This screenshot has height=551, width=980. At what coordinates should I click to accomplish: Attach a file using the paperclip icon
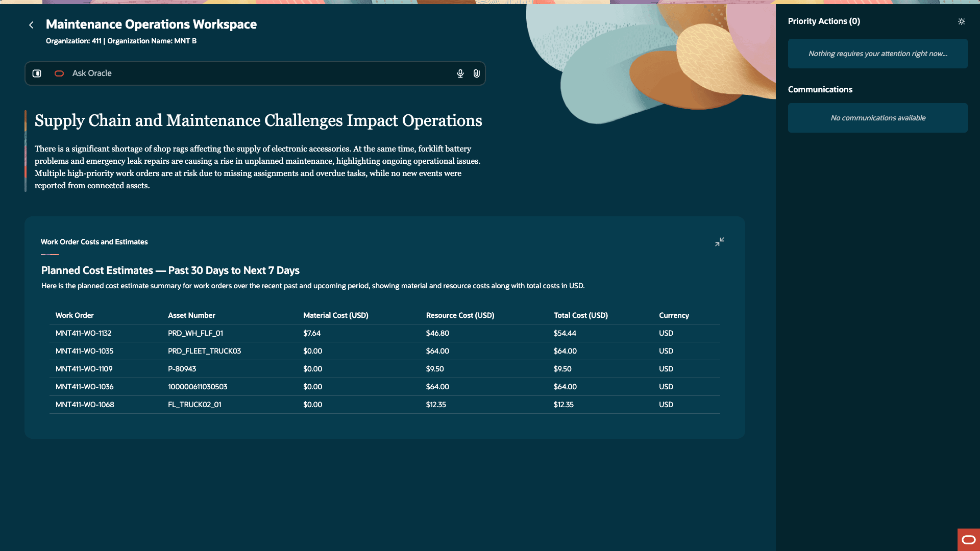pyautogui.click(x=477, y=73)
